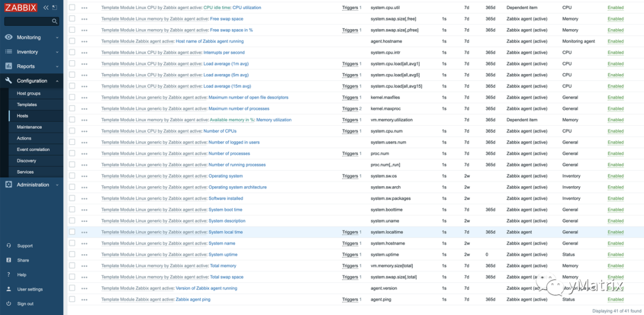
Task: Open three-dot menu for System uptime row
Action: 84,255
